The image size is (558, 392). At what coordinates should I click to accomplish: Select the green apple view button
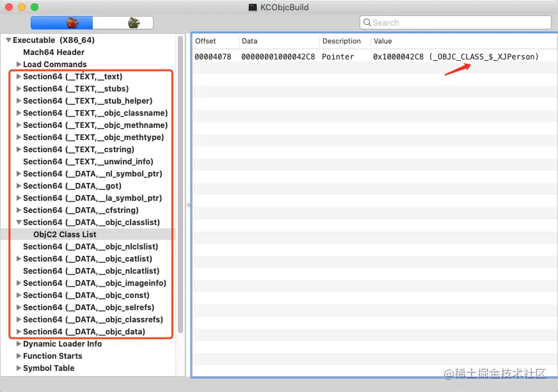point(123,23)
